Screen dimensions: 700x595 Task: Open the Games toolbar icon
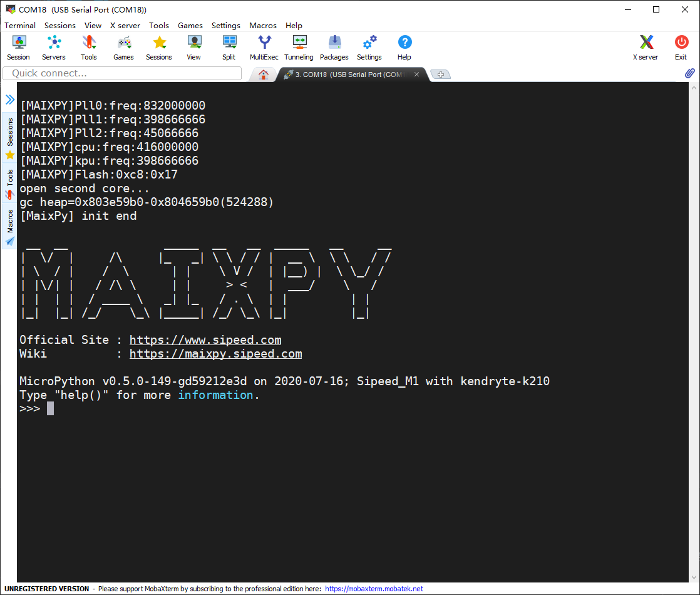point(124,48)
